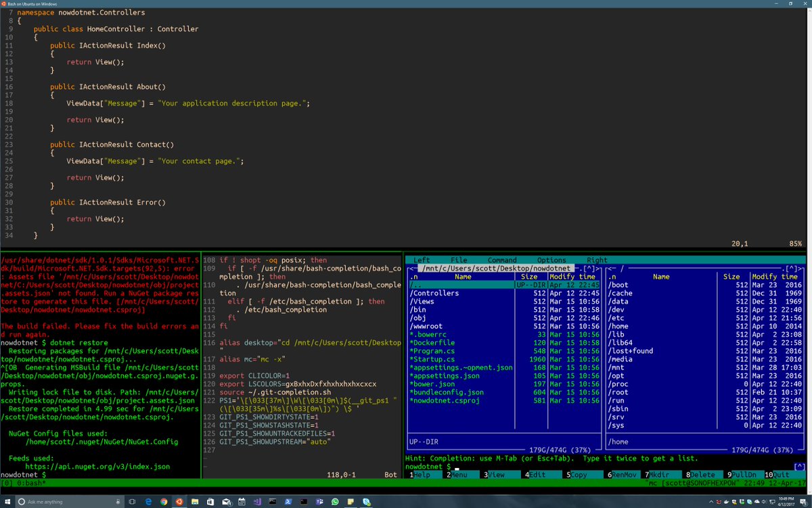Open the Options menu in Midnight Commander

pos(551,260)
